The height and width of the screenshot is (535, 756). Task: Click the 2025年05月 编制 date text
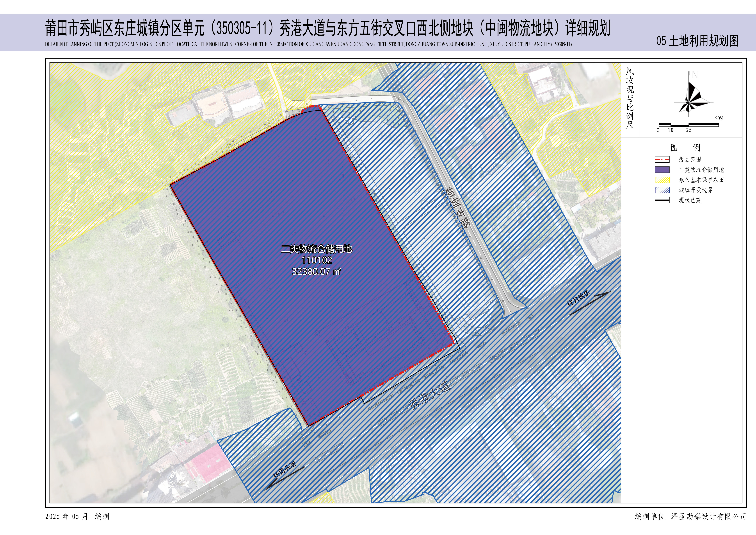click(77, 517)
